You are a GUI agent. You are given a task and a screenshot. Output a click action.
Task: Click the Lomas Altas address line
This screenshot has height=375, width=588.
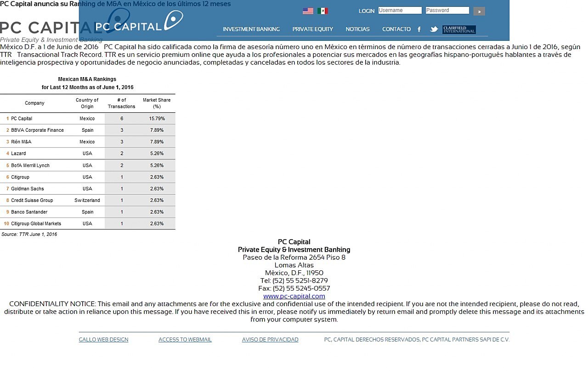[294, 265]
